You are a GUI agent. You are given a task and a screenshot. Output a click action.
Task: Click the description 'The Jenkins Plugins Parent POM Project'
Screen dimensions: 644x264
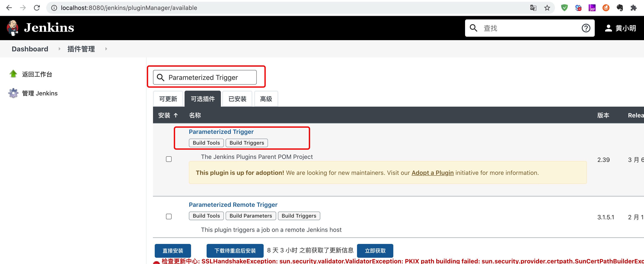click(x=257, y=157)
